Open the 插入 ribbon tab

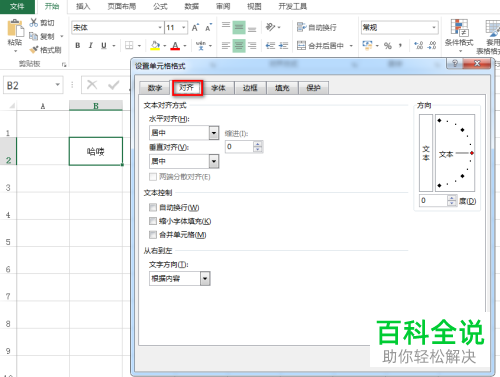coord(83,6)
